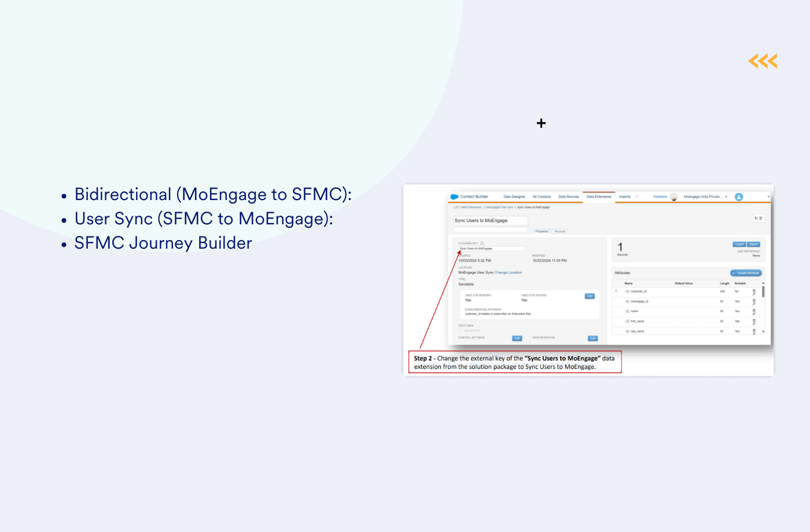Click the Length column header
The height and width of the screenshot is (532, 810).
click(724, 283)
